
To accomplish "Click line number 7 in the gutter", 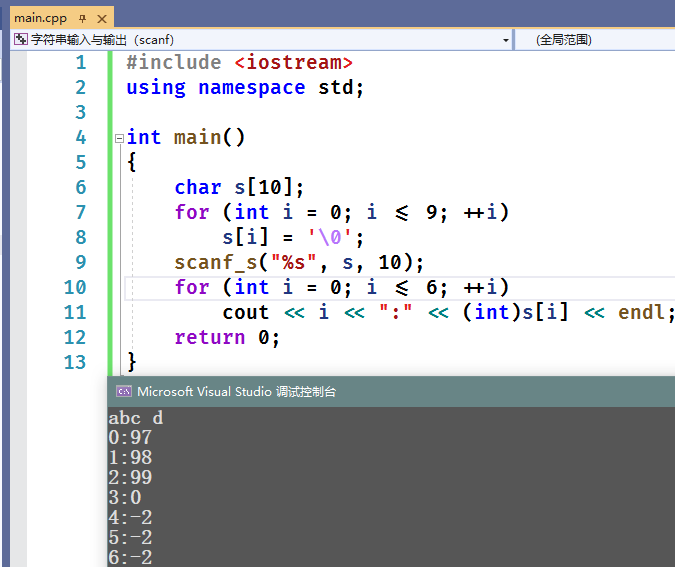I will (x=81, y=212).
